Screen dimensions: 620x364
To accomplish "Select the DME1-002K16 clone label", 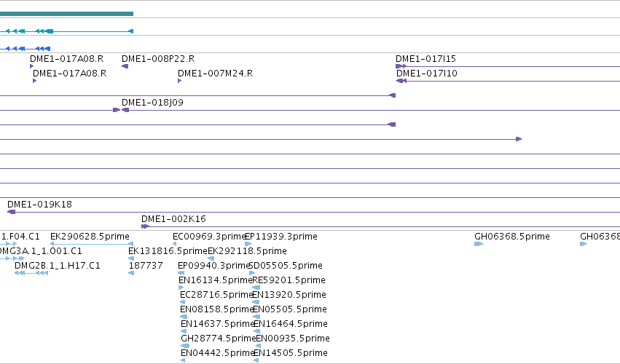I will click(x=173, y=219).
